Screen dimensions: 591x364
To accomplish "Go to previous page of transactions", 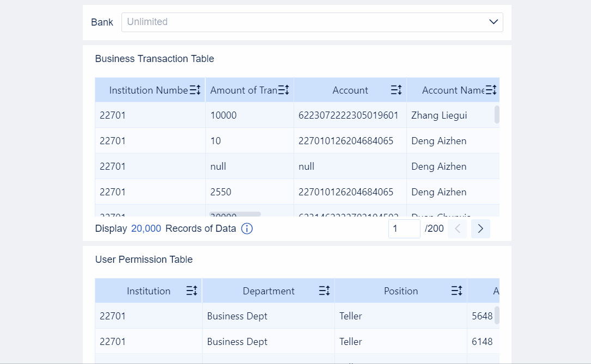I will (458, 229).
